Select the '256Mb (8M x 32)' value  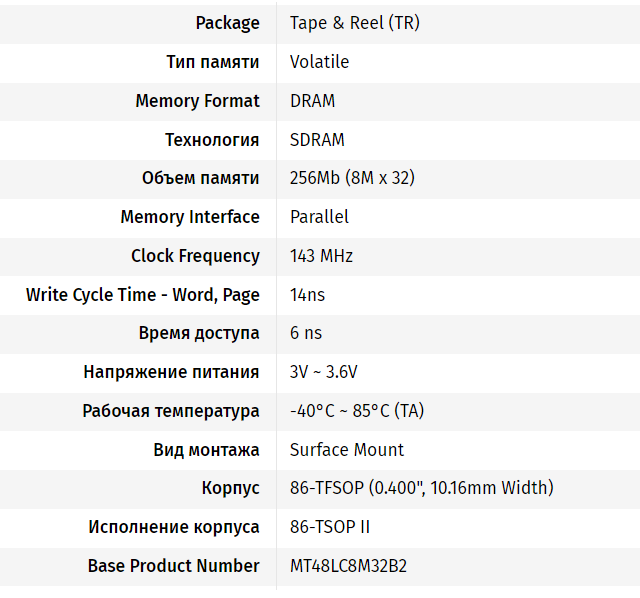point(352,178)
